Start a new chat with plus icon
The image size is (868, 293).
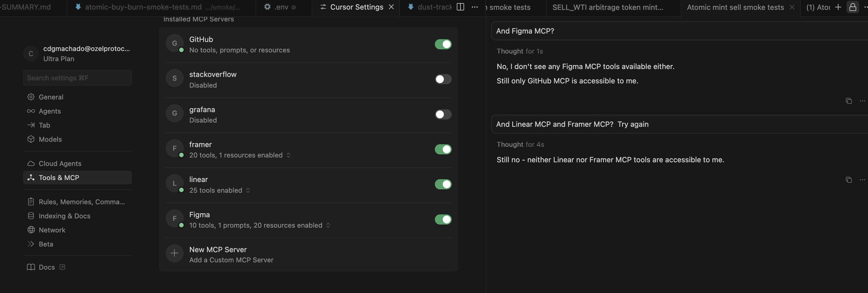pyautogui.click(x=838, y=7)
